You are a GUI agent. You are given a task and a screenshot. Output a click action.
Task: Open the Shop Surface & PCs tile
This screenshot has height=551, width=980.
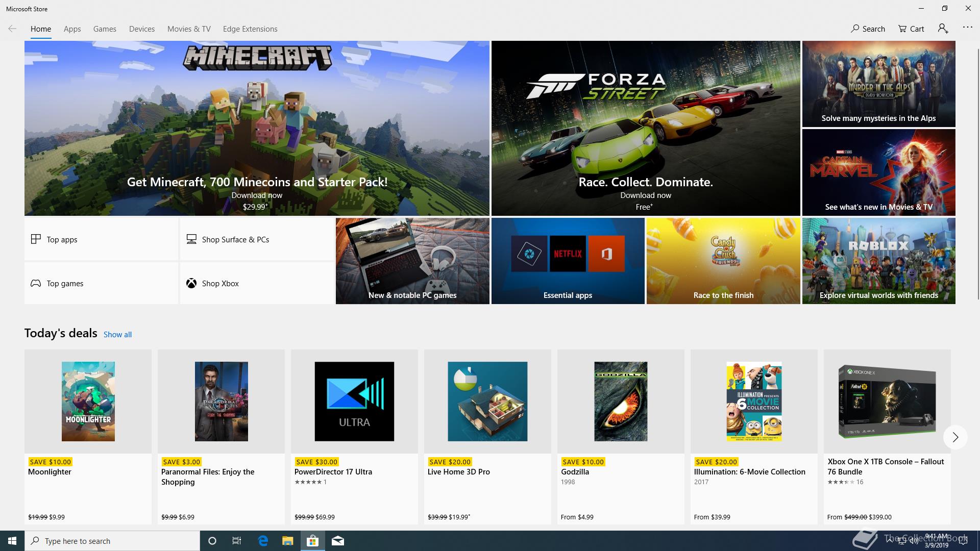(257, 239)
